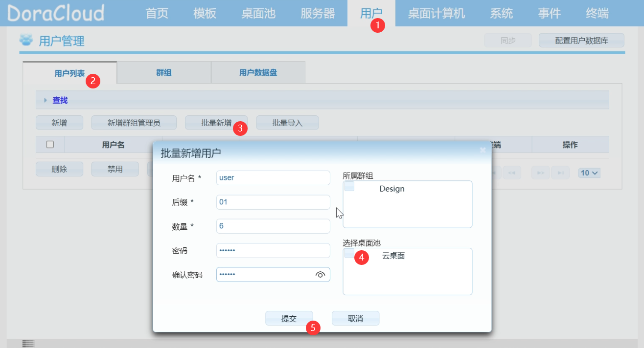Switch to the 群组 tab
Screen dimensions: 644x348
(x=164, y=73)
